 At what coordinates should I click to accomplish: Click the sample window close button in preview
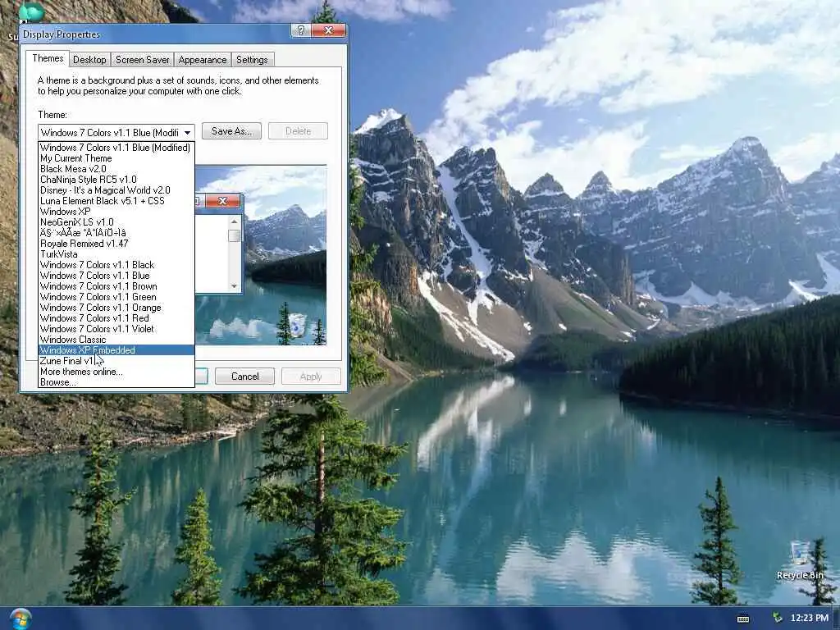[223, 201]
